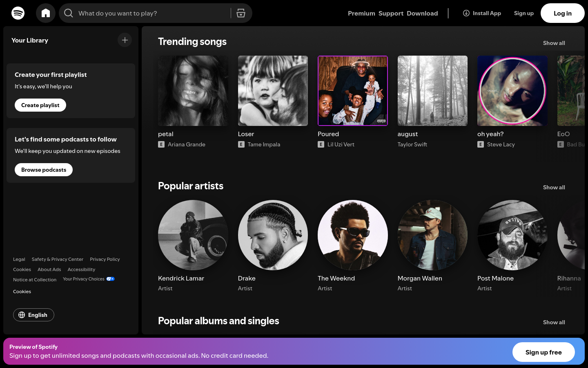588x368 pixels.
Task: Click the Kendrick Lamar name text
Action: [181, 278]
